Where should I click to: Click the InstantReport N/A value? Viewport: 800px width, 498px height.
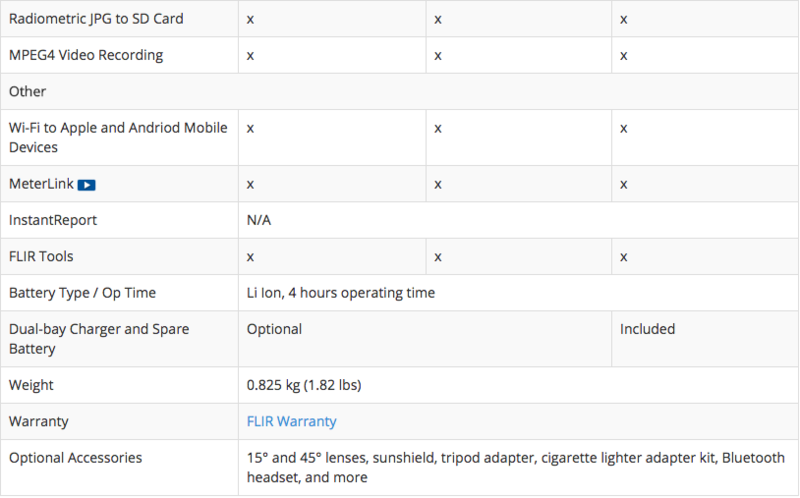click(259, 220)
